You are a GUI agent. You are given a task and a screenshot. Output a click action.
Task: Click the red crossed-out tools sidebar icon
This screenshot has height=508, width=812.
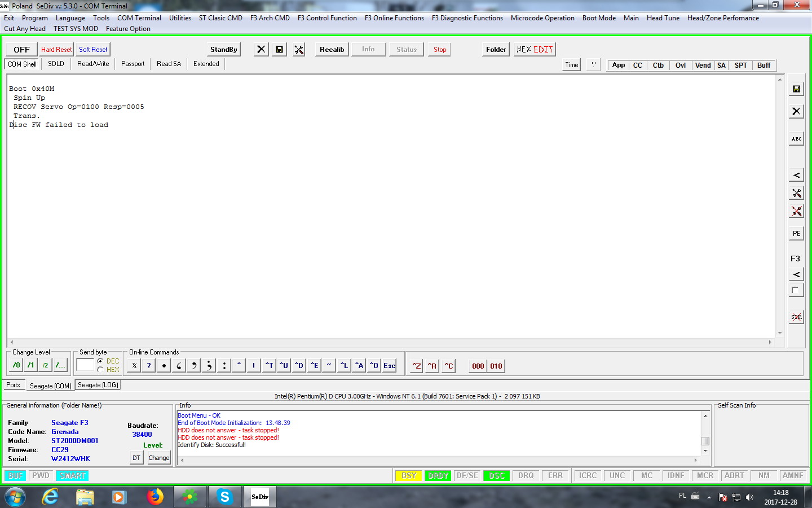[796, 211]
